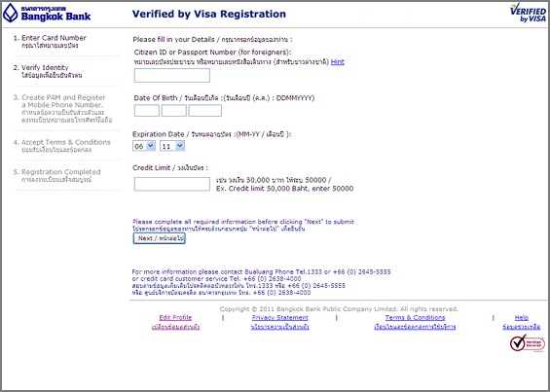Open the expiration month dropdown
Viewport: 550px width, 392px height.
144,146
